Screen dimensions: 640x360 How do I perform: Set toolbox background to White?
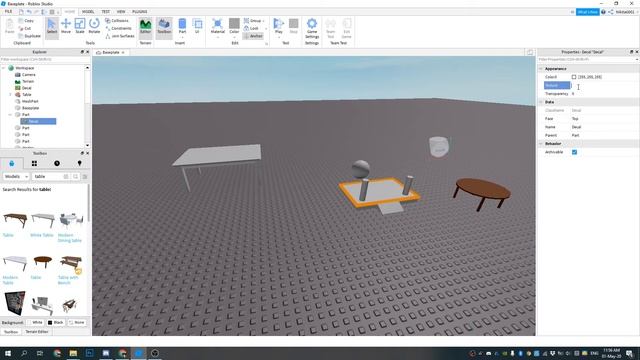click(35, 322)
